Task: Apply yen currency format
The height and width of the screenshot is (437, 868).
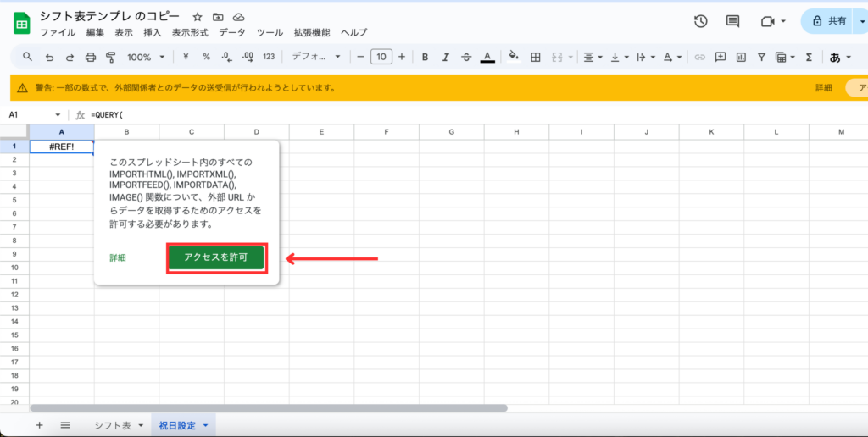Action: pyautogui.click(x=186, y=57)
